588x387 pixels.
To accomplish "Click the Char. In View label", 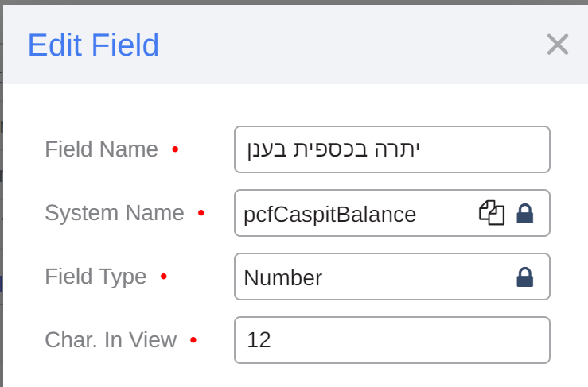I will click(111, 340).
